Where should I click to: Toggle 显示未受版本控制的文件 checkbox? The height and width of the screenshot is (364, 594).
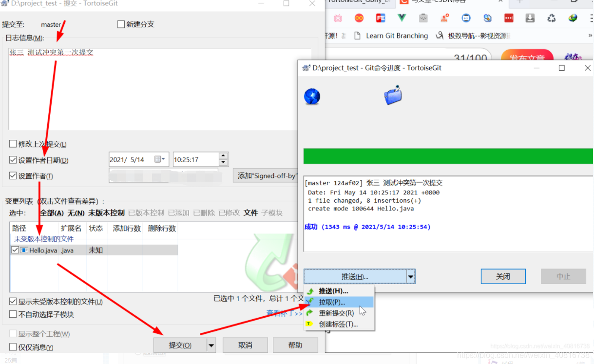(12, 301)
